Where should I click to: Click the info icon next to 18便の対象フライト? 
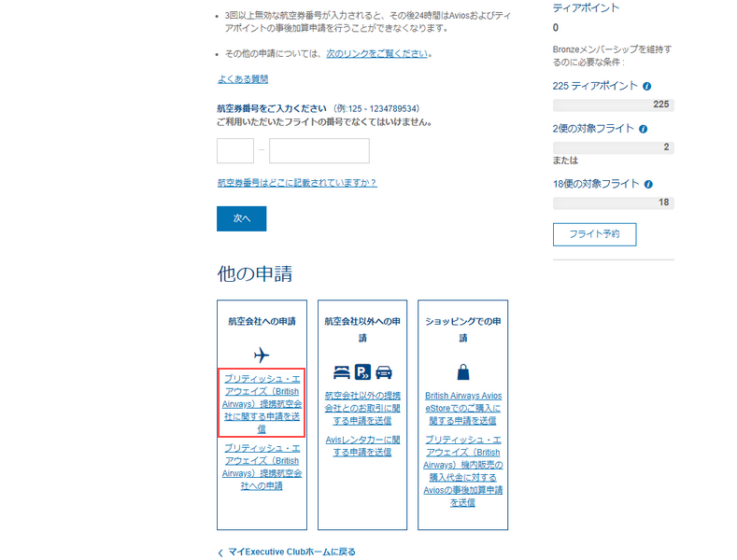pyautogui.click(x=648, y=184)
